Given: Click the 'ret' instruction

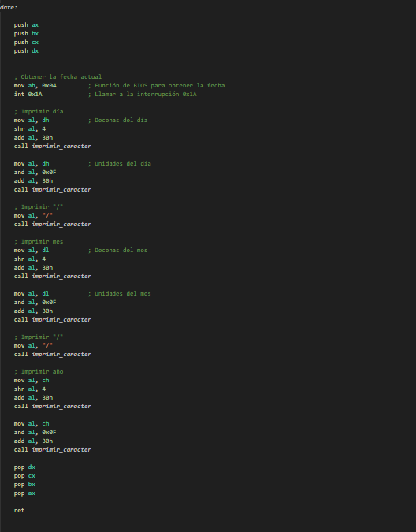Looking at the screenshot, I should (19, 510).
